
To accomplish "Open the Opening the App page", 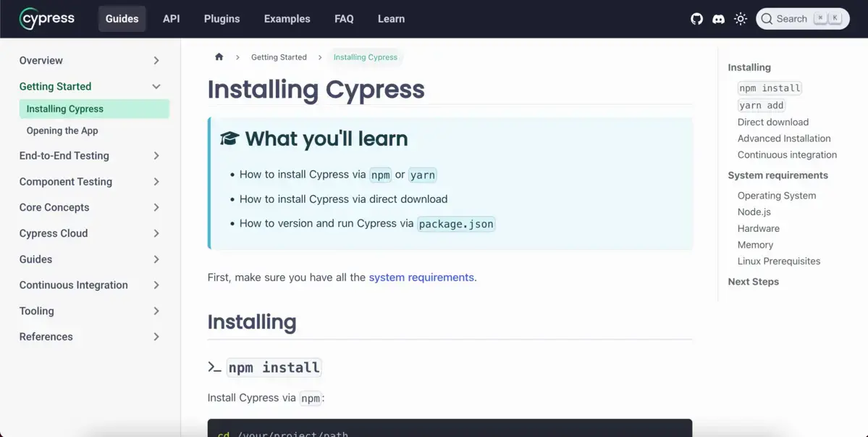I will (x=62, y=130).
